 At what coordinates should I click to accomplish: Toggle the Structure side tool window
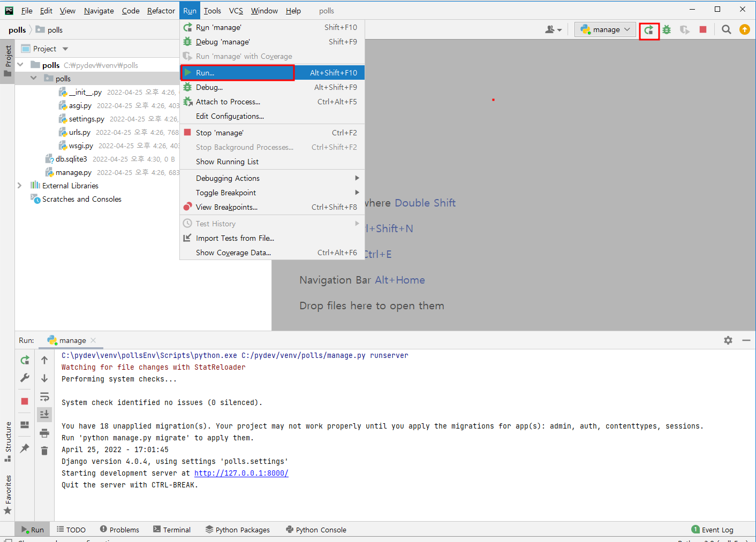7,442
